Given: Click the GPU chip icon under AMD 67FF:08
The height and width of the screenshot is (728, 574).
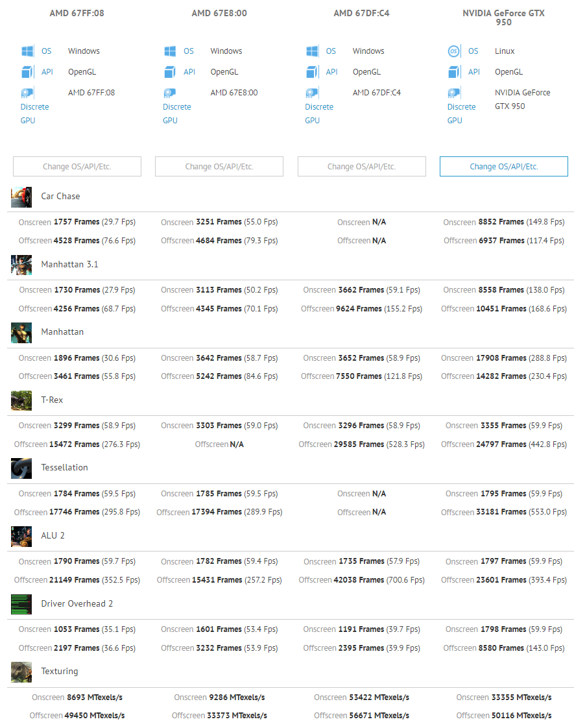Looking at the screenshot, I should click(27, 93).
